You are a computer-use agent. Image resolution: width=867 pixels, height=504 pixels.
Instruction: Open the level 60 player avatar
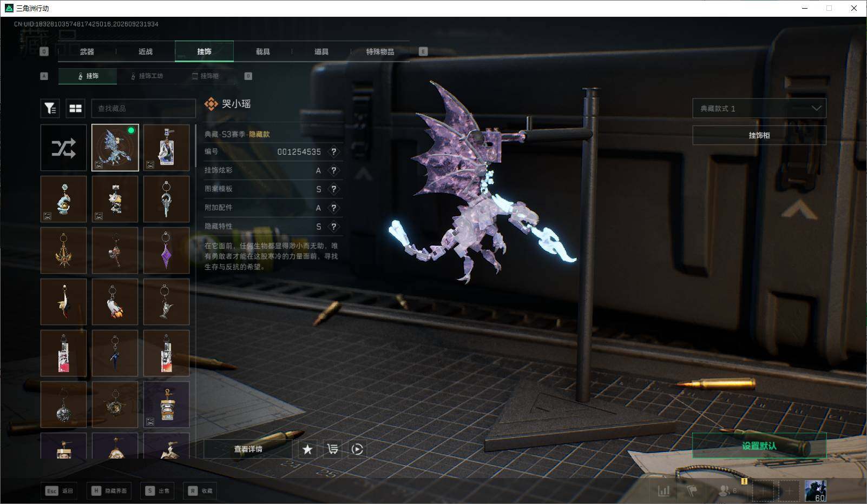point(815,490)
